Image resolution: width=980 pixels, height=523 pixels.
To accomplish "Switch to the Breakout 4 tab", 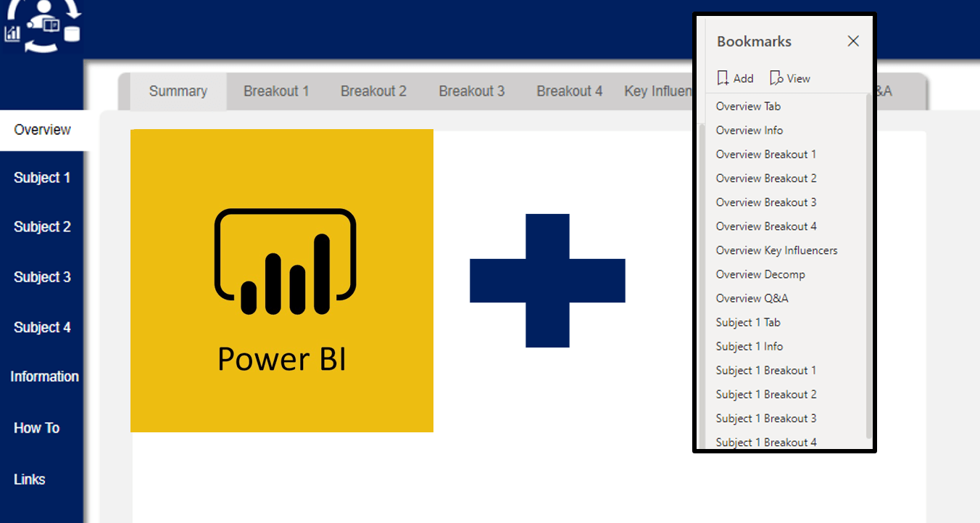I will (569, 91).
